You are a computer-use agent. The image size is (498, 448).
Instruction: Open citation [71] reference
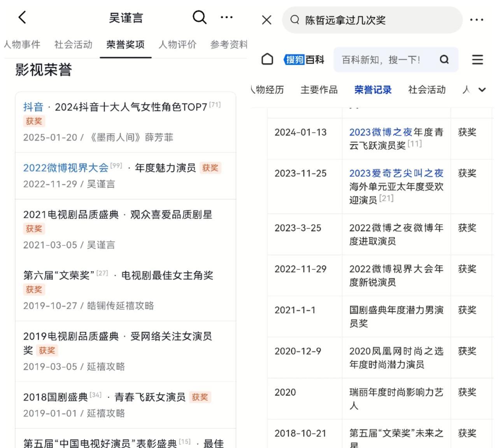coord(215,104)
